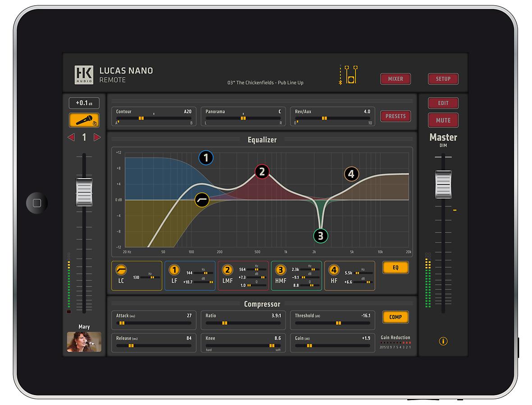The image size is (532, 405).
Task: Toggle the HMF band 3 icon
Action: [x=281, y=270]
